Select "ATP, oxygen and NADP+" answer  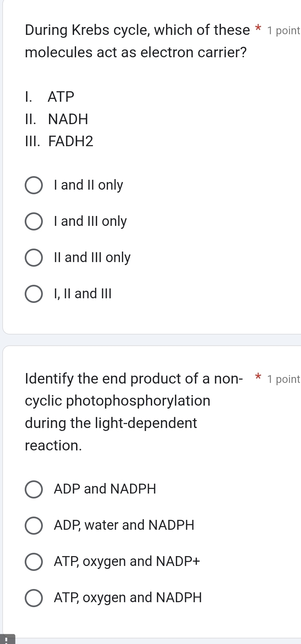[x=33, y=561]
